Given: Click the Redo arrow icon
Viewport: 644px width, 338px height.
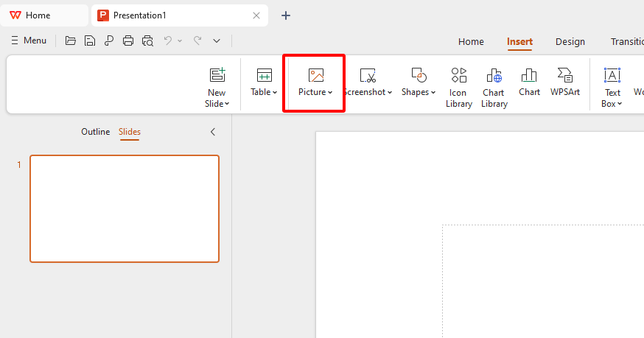Looking at the screenshot, I should [197, 41].
